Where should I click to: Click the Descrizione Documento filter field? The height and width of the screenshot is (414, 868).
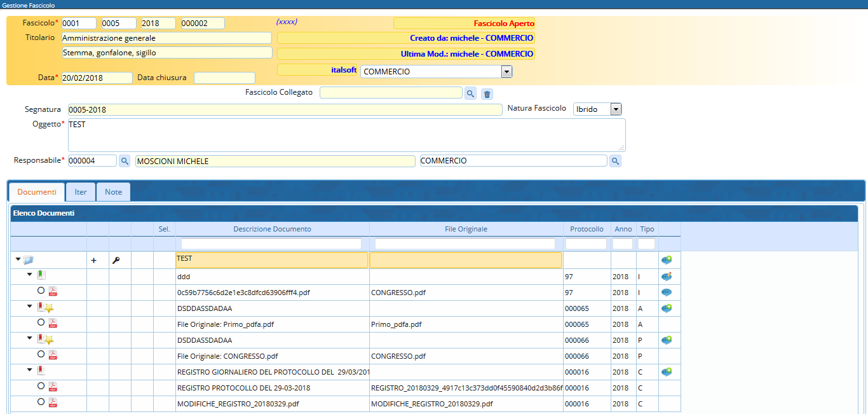(271, 244)
